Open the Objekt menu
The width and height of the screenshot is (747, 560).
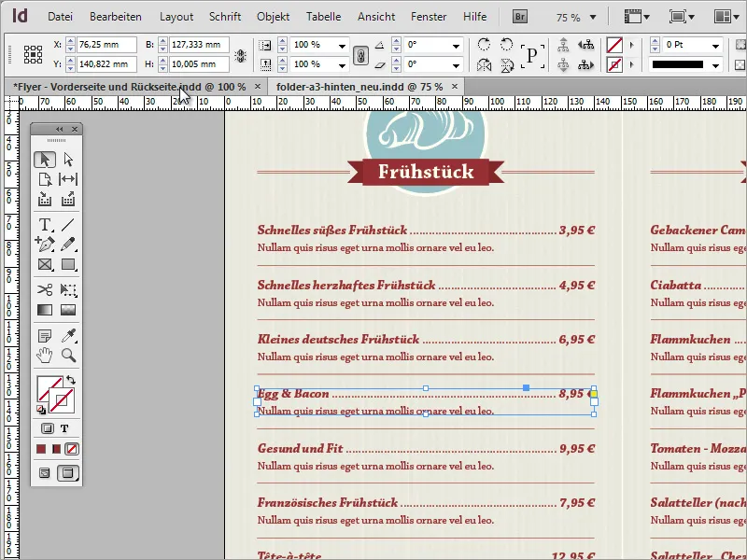pos(273,17)
